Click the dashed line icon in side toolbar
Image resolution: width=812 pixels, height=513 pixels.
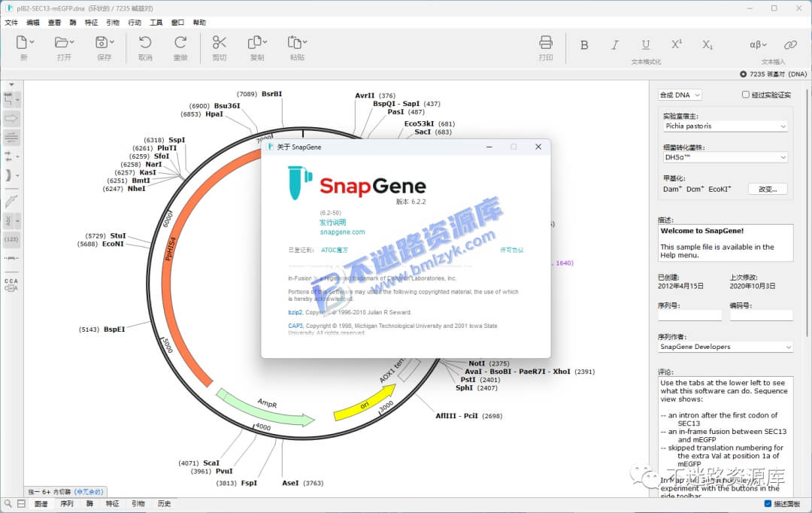pyautogui.click(x=11, y=258)
